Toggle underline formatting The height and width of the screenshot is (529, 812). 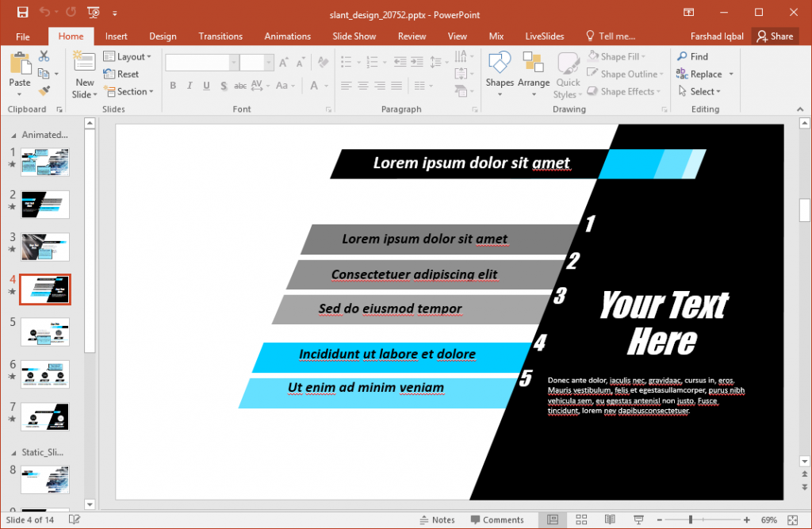tap(206, 86)
